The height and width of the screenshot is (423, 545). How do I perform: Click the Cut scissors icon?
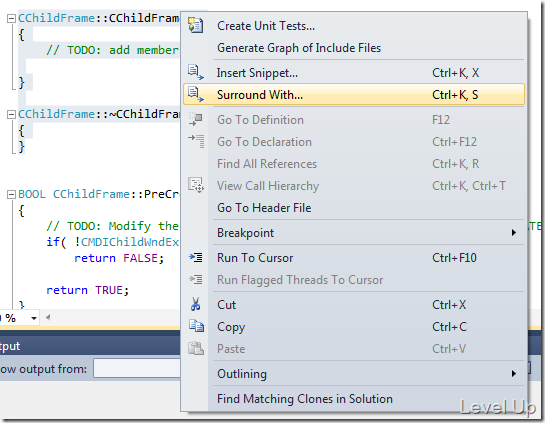[195, 304]
